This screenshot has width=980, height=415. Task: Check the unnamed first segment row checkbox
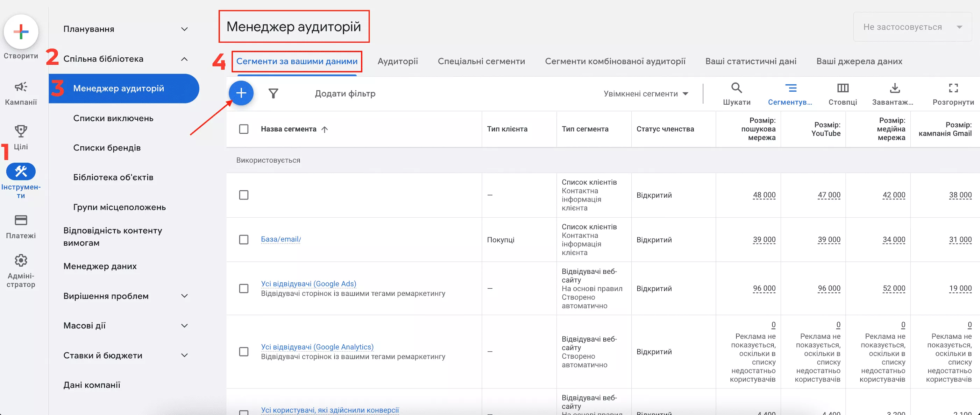(x=244, y=195)
